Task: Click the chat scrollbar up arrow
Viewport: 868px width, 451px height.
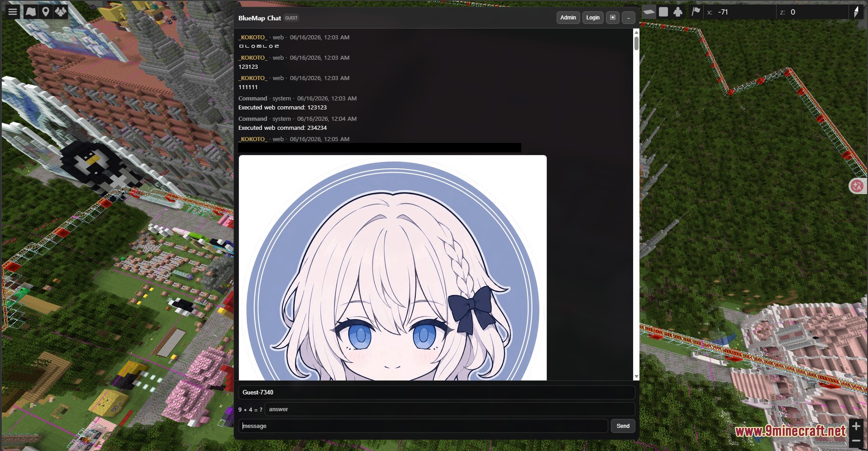Action: pos(636,32)
